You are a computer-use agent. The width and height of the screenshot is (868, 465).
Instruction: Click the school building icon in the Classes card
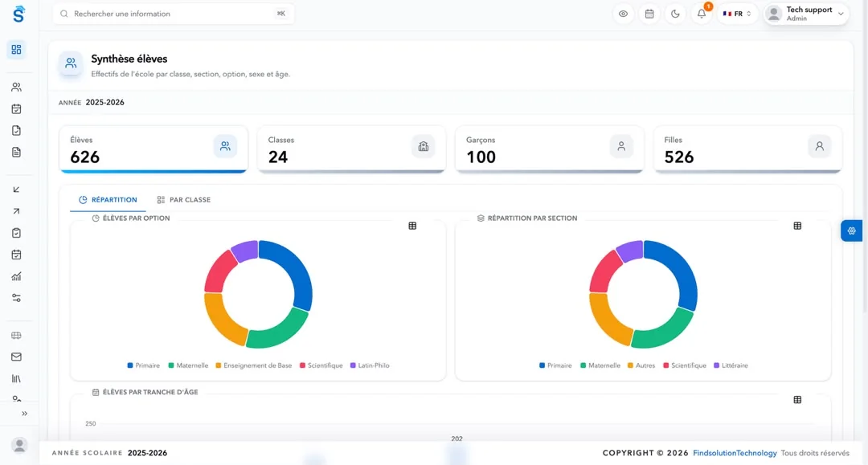point(424,146)
